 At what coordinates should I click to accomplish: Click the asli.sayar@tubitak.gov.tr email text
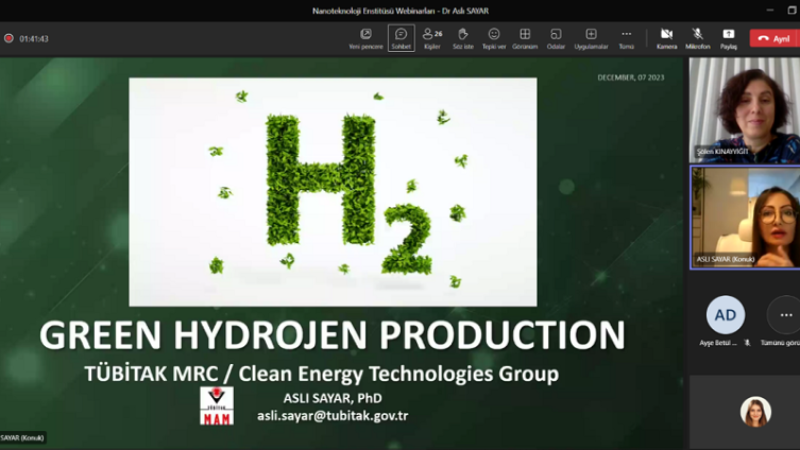333,416
